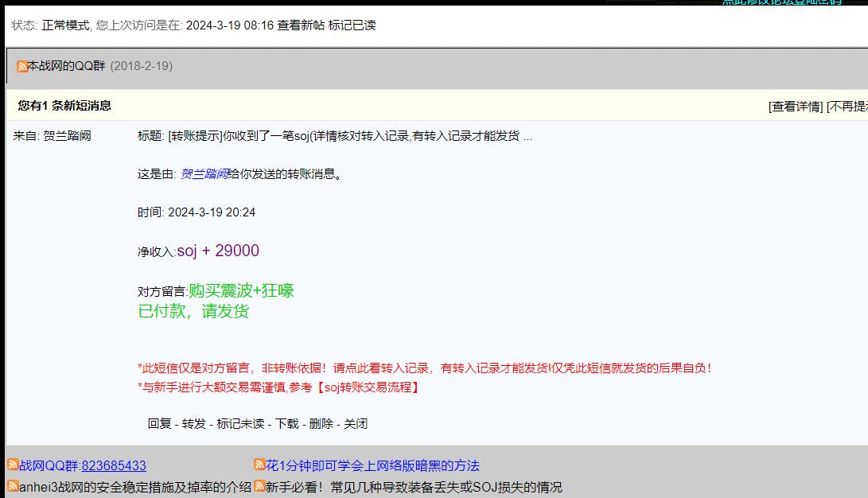Click 关闭 to close the message
868x498 pixels.
[x=356, y=424]
